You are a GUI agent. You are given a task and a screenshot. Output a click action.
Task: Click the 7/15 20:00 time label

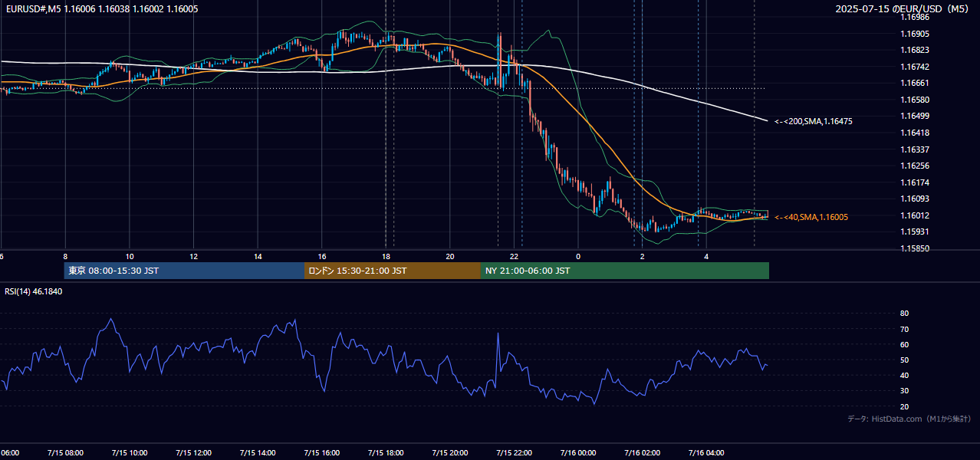(x=450, y=453)
